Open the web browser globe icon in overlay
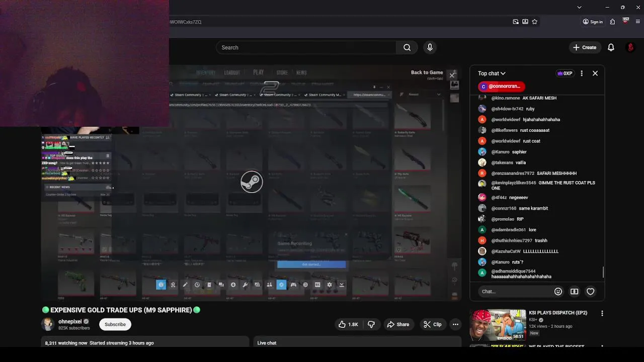644x362 pixels. click(x=305, y=285)
